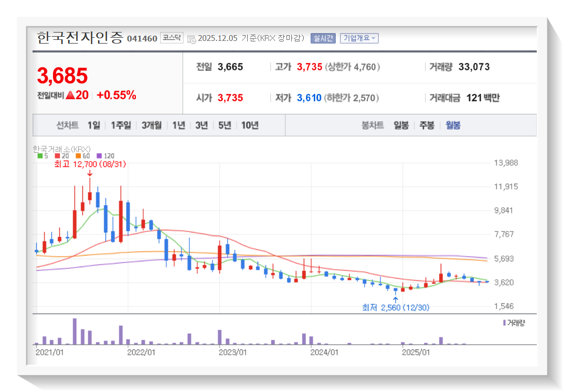Switch to 일봉 candlestick chart
The image size is (564, 392).
(x=401, y=125)
